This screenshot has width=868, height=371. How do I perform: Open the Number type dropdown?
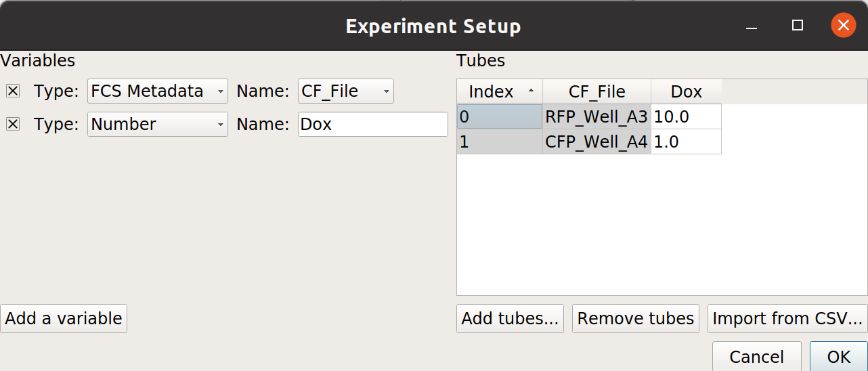(158, 124)
